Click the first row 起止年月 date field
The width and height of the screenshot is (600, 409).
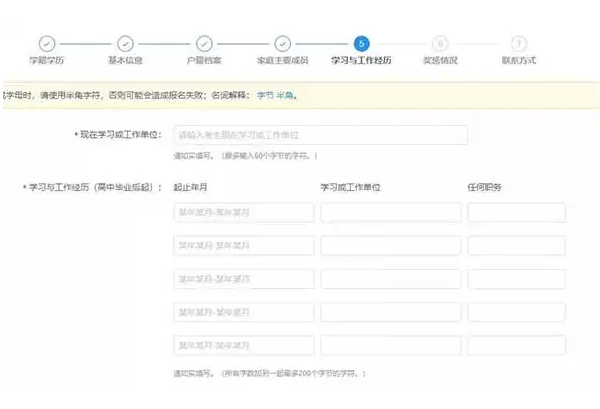244,212
